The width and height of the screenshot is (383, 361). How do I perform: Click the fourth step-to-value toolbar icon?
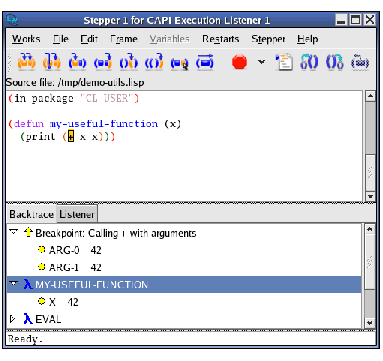(103, 62)
